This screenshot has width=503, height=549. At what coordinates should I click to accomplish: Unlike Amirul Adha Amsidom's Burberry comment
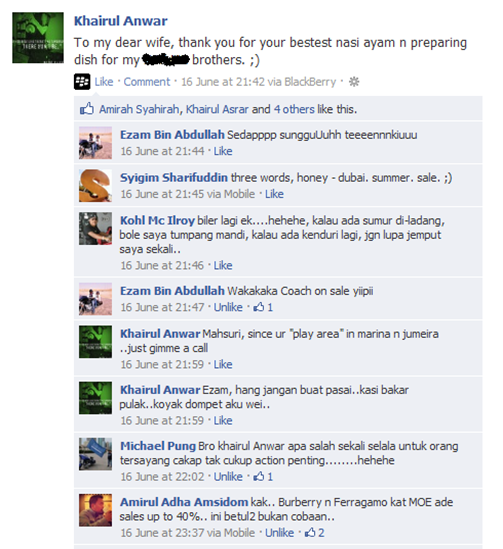pos(279,533)
